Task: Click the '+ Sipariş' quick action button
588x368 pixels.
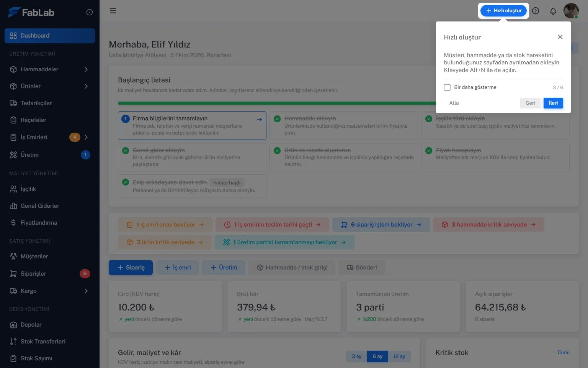Action: point(131,268)
